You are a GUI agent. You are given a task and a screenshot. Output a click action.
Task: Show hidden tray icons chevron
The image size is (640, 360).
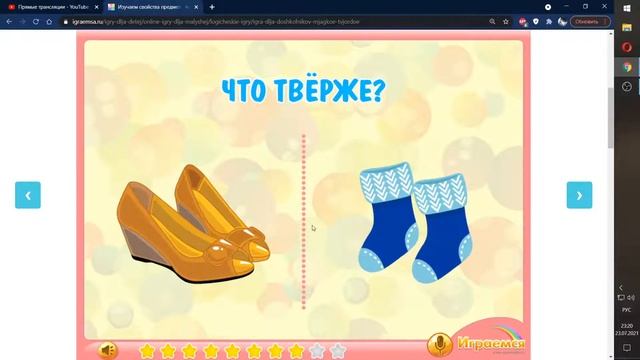pyautogui.click(x=621, y=288)
